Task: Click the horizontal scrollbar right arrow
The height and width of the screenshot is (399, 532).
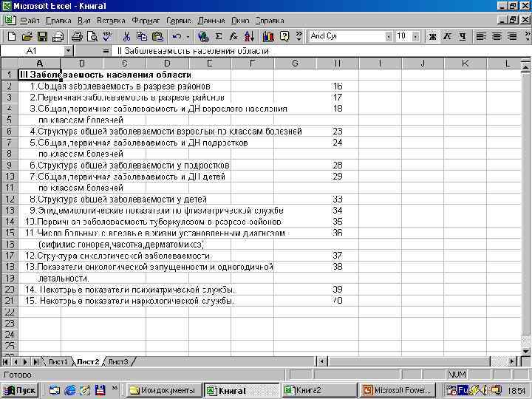Action: coord(513,361)
